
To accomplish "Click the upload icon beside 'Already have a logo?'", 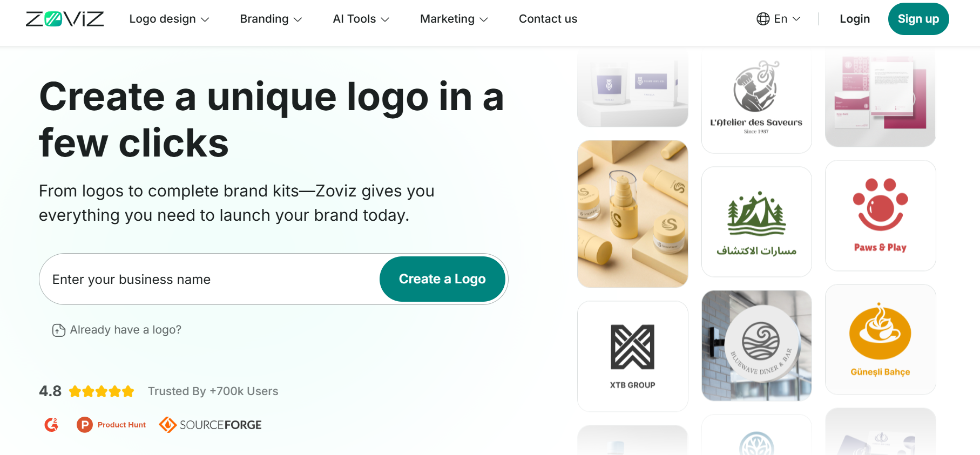I will click(58, 330).
